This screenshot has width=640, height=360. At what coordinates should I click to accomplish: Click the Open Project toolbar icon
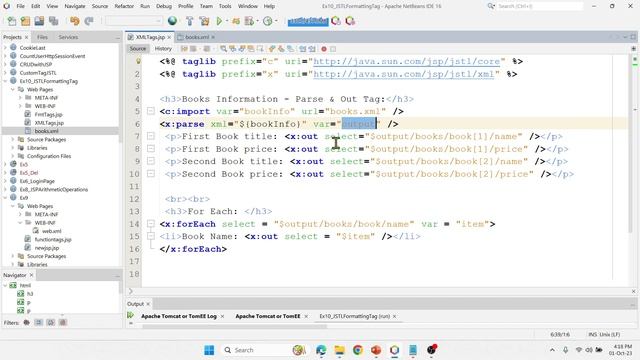click(39, 21)
